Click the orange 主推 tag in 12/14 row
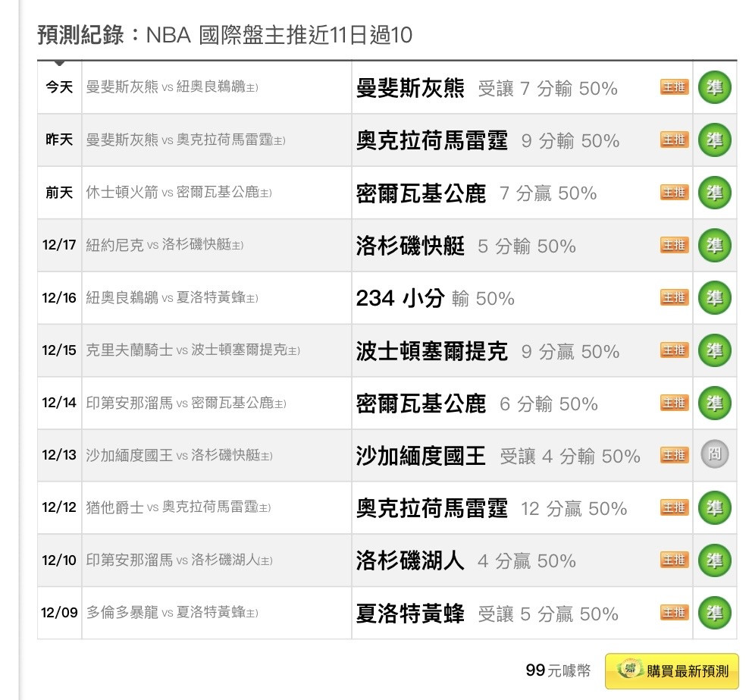Viewport: 749px width, 700px height. [675, 402]
